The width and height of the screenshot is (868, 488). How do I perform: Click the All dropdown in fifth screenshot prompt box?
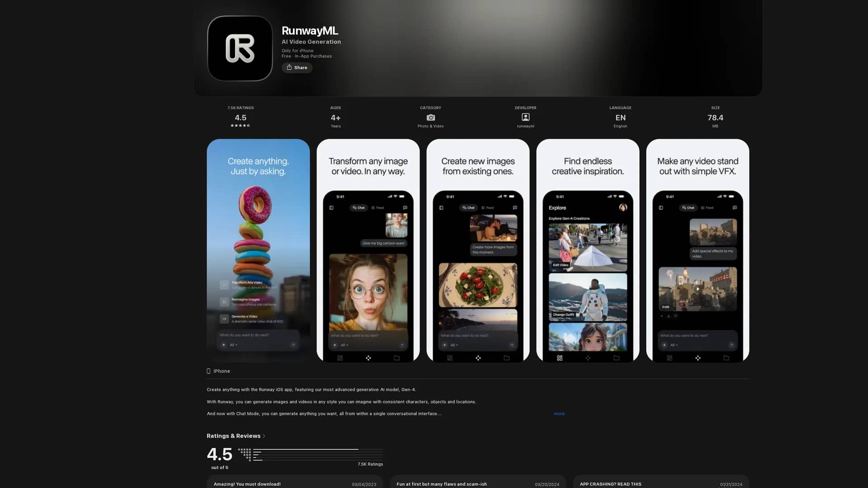(x=674, y=345)
